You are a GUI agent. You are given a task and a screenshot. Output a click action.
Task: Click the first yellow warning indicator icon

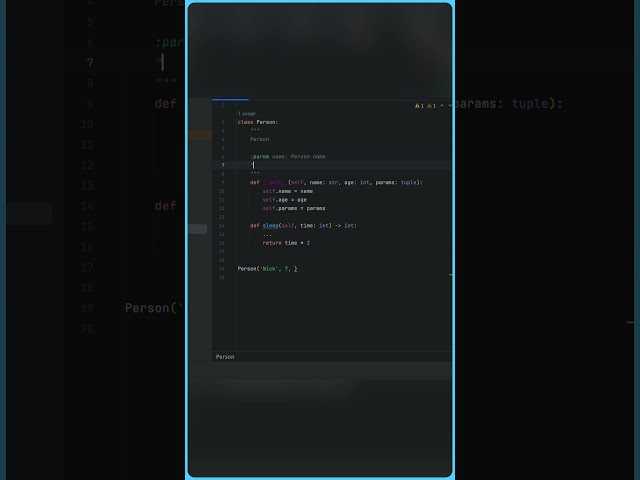pyautogui.click(x=417, y=106)
